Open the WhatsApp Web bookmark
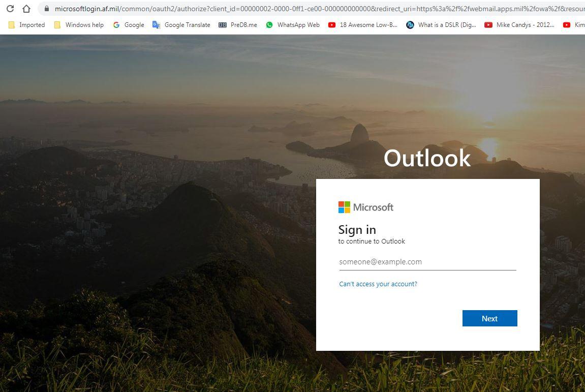 [x=293, y=24]
